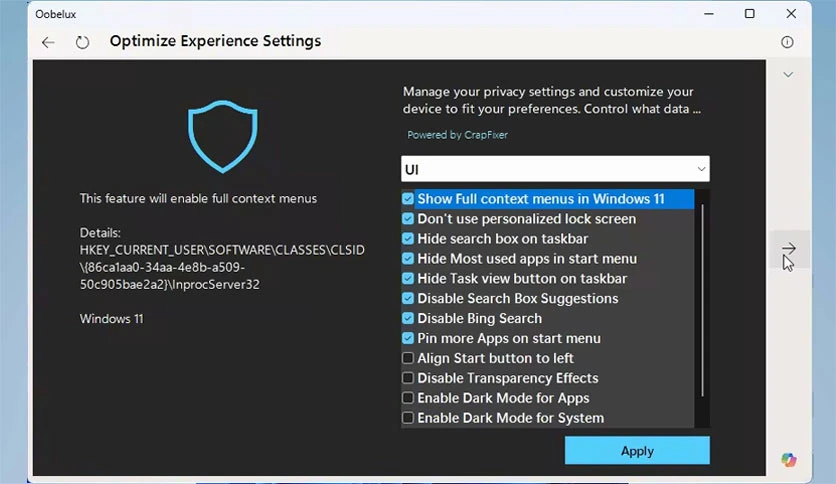This screenshot has height=484, width=836.
Task: Toggle Hide Most used apps in start menu
Action: [x=408, y=259]
